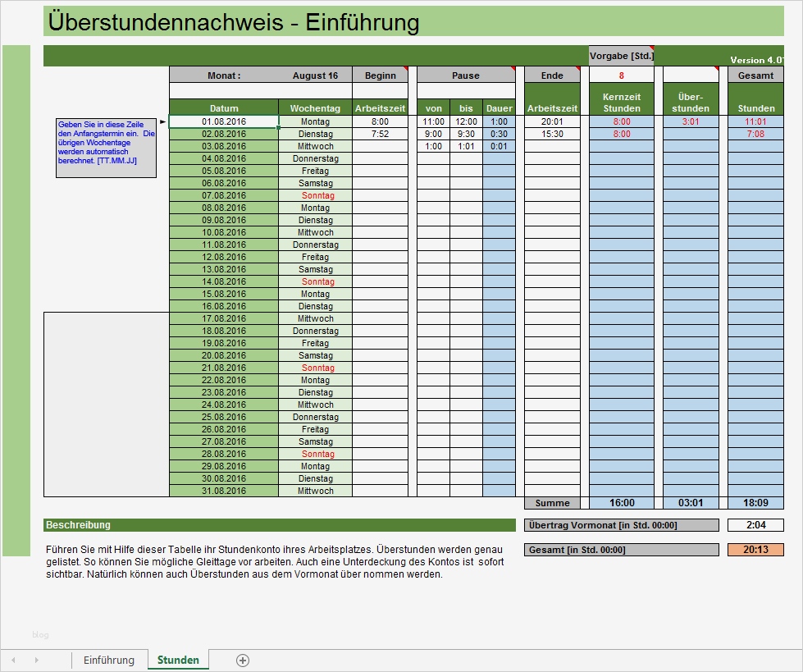Click Beginn Arbeitszeit cell 7:52
This screenshot has height=672, width=803.
(x=380, y=135)
